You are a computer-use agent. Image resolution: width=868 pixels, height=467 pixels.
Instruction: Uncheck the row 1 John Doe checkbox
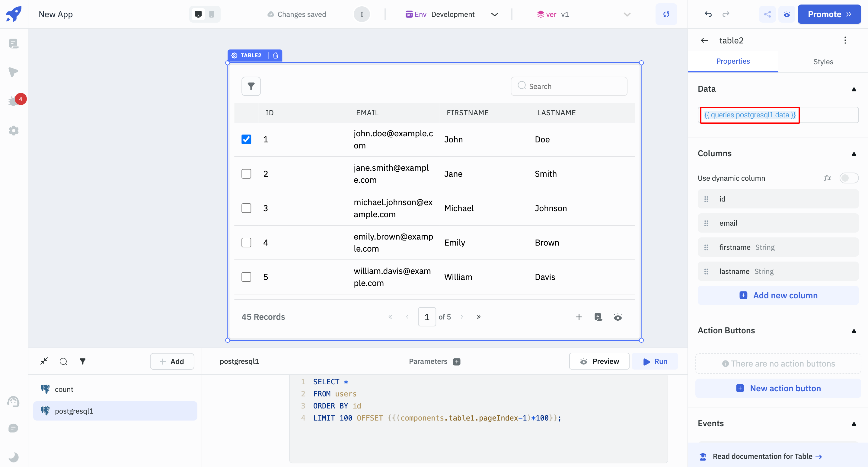tap(246, 139)
